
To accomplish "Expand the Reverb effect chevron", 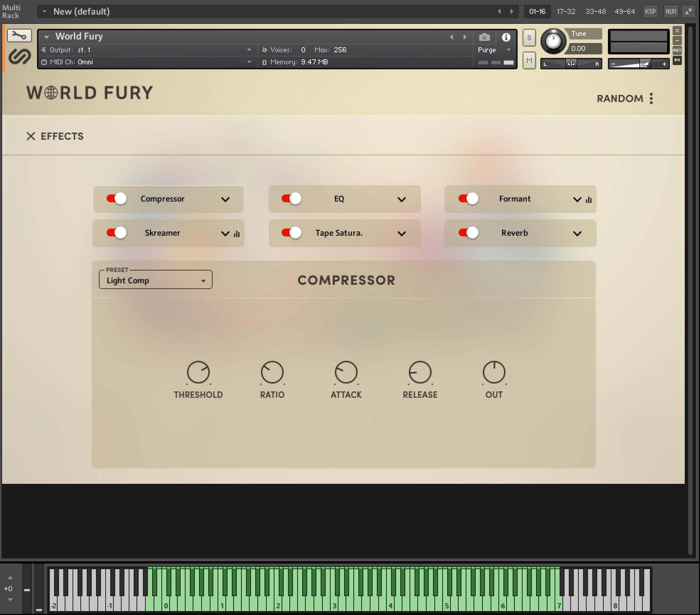I will [577, 234].
